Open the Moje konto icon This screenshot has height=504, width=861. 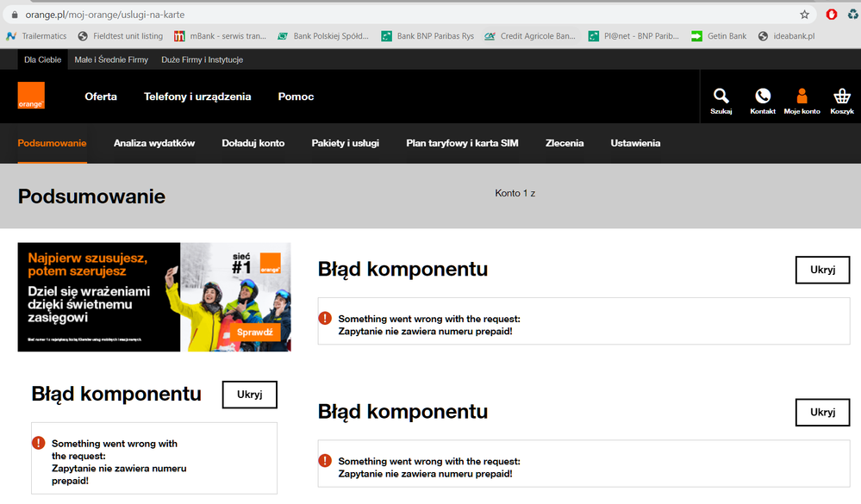(802, 101)
